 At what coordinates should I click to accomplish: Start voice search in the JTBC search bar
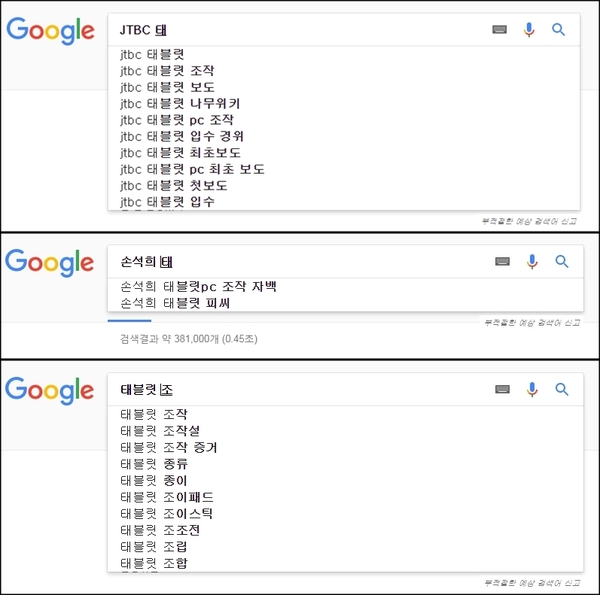[529, 29]
